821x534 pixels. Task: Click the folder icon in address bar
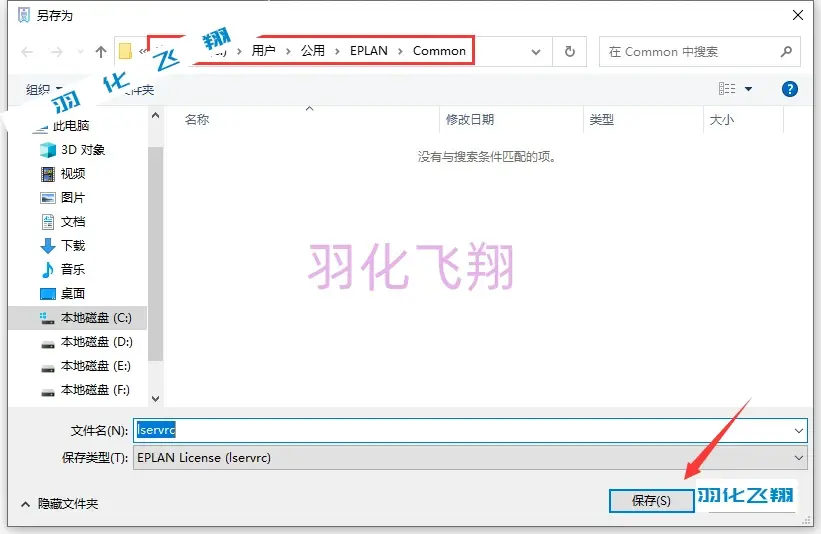click(125, 51)
